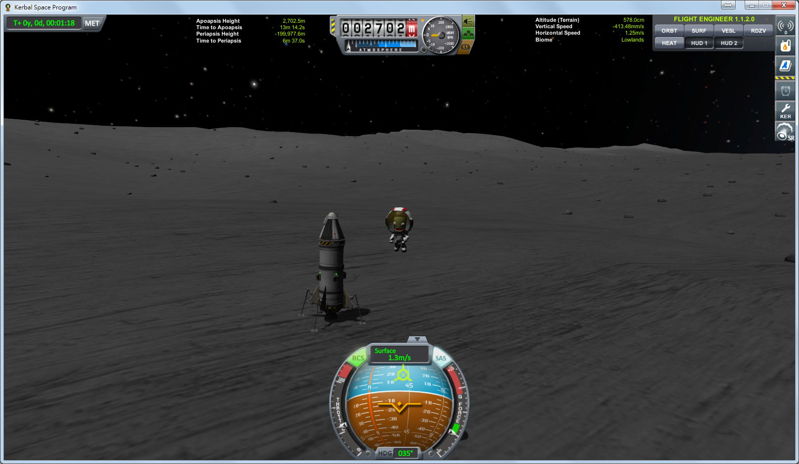Viewport: 799px width, 464px height.
Task: Click the Kerbal astronaut beside the lander
Action: click(x=396, y=227)
